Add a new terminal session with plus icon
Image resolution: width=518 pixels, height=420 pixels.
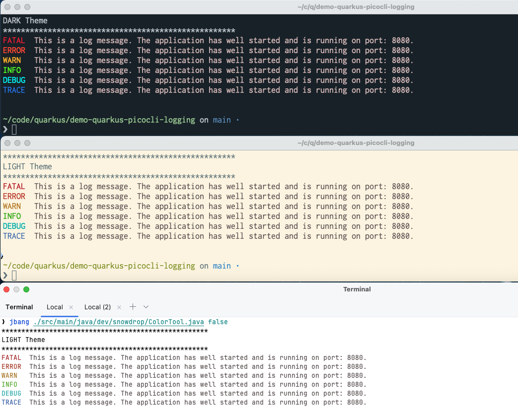pyautogui.click(x=133, y=307)
